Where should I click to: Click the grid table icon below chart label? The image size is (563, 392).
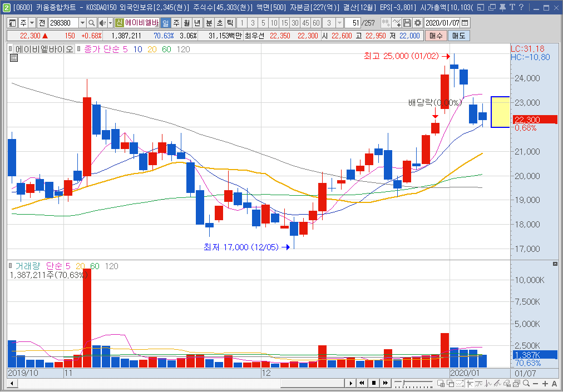coord(14,58)
